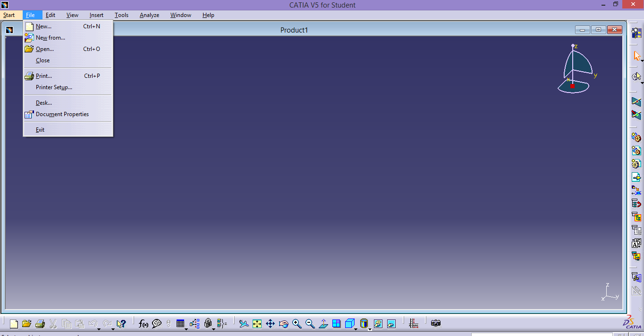Image resolution: width=644 pixels, height=336 pixels.
Task: Click the list icon with a red arrow in the right toolbar
Action: [636, 204]
